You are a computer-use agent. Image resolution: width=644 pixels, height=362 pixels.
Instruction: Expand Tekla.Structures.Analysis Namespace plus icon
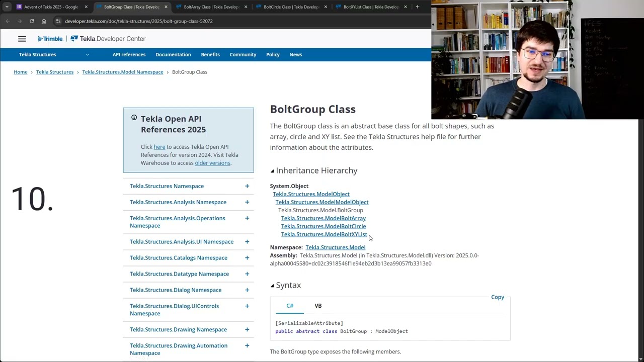click(247, 202)
